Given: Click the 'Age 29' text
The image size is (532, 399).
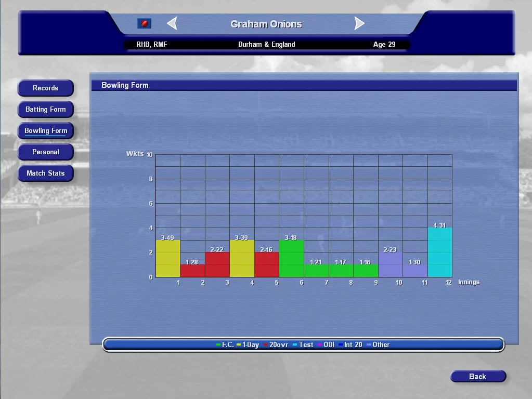Looking at the screenshot, I should 384,44.
